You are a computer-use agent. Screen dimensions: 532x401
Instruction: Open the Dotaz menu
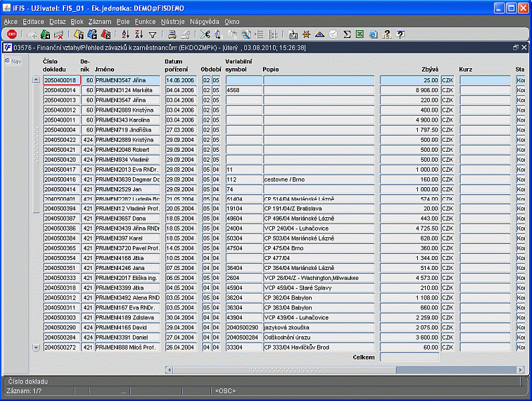pos(57,22)
